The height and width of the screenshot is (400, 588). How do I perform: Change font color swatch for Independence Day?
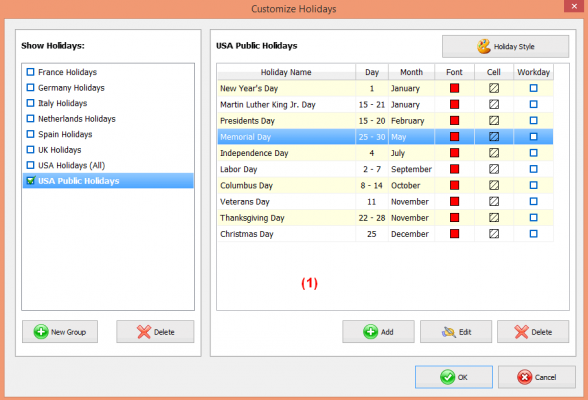point(454,153)
